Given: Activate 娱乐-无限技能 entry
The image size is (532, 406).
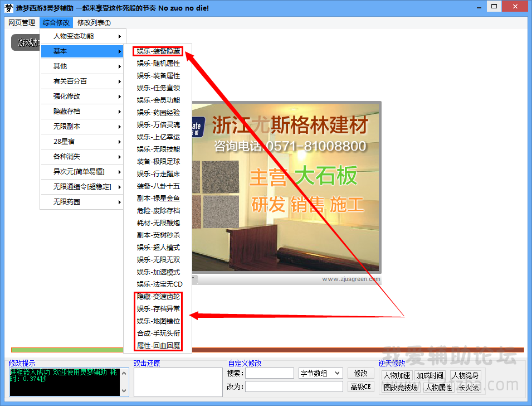Looking at the screenshot, I should coord(158,149).
